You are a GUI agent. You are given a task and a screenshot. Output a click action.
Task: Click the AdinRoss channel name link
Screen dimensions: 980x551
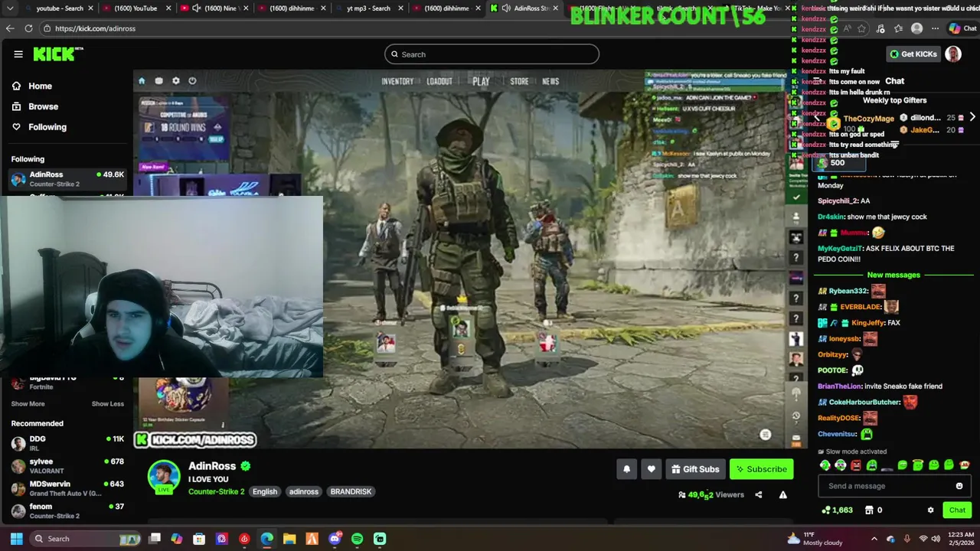tap(212, 466)
